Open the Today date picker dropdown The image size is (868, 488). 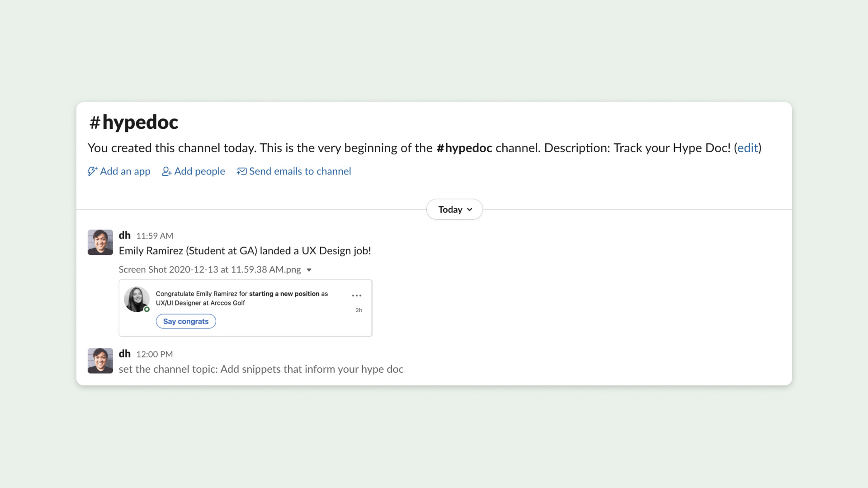pyautogui.click(x=454, y=209)
